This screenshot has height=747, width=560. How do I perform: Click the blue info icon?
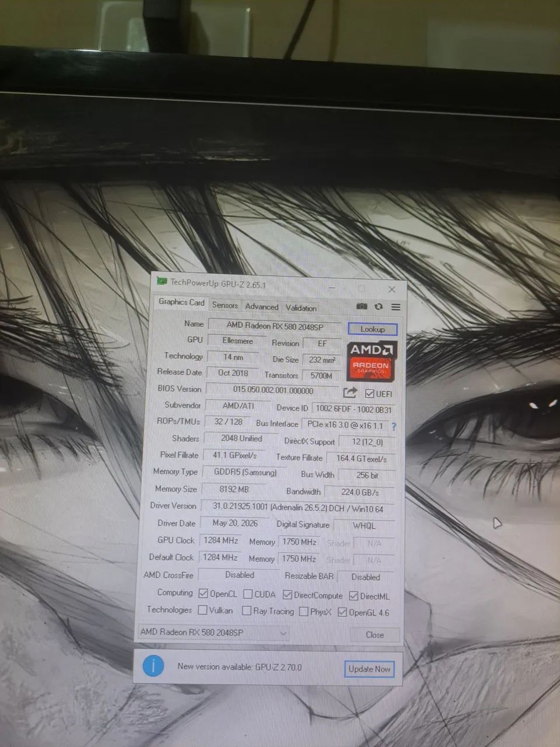pyautogui.click(x=153, y=665)
